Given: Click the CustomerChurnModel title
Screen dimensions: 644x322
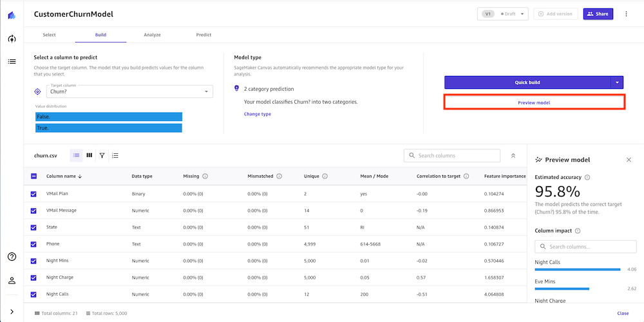Looking at the screenshot, I should coord(73,14).
